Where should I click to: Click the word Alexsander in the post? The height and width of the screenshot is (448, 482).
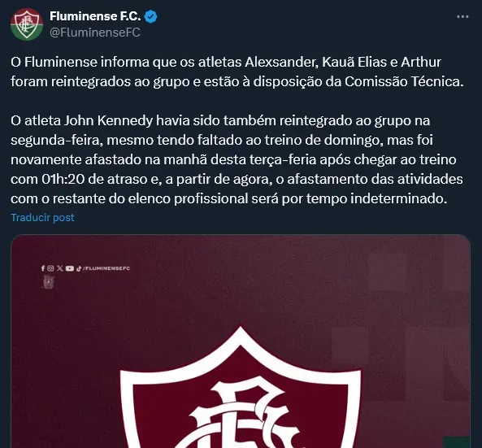[x=281, y=62]
